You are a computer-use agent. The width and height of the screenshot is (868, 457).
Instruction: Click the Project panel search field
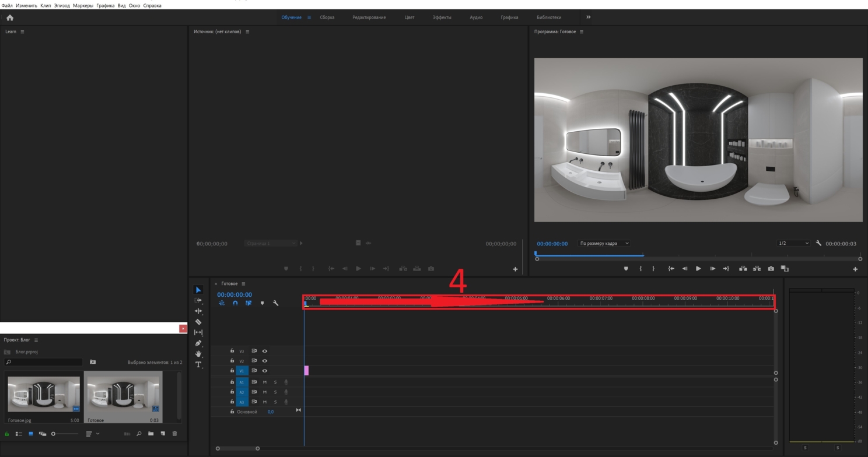[43, 362]
